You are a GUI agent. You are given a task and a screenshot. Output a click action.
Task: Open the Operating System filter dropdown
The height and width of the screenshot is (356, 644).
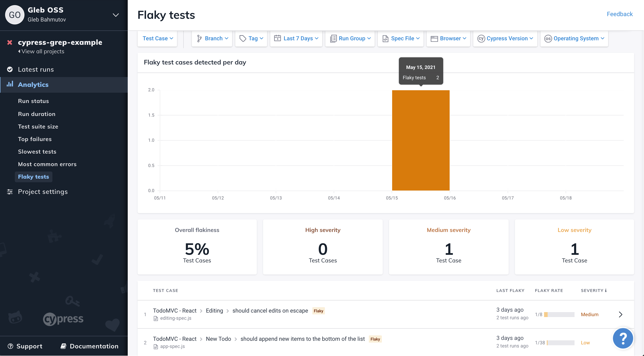tap(574, 39)
